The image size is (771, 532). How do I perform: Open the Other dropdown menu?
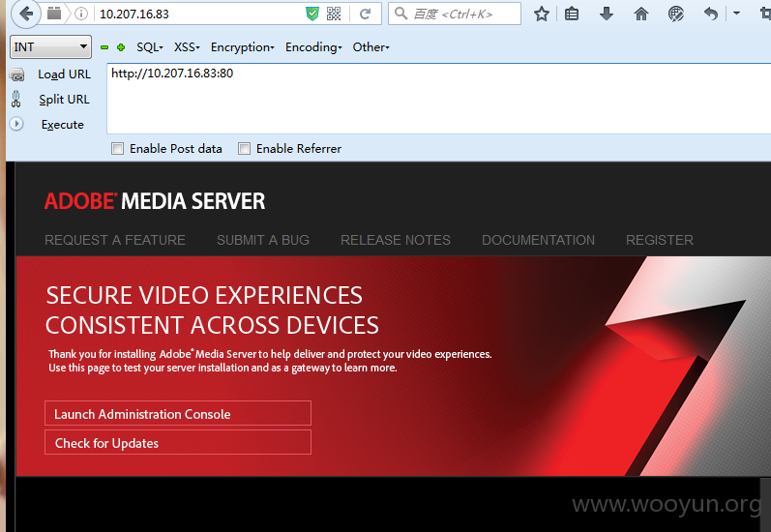[371, 47]
